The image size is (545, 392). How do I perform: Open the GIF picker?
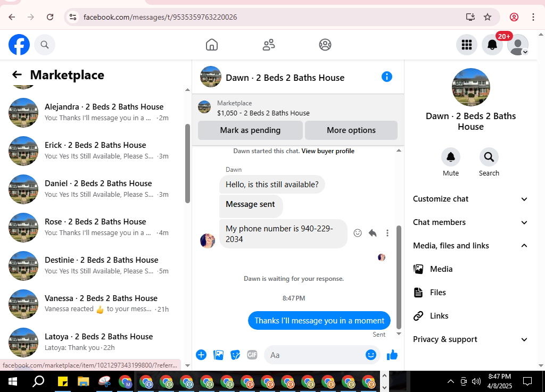coord(252,355)
